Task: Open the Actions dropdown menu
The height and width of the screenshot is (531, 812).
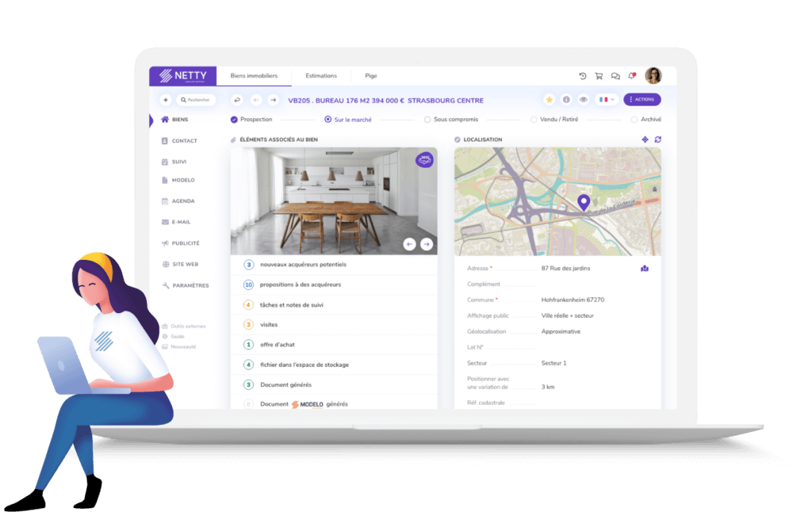Action: click(642, 100)
